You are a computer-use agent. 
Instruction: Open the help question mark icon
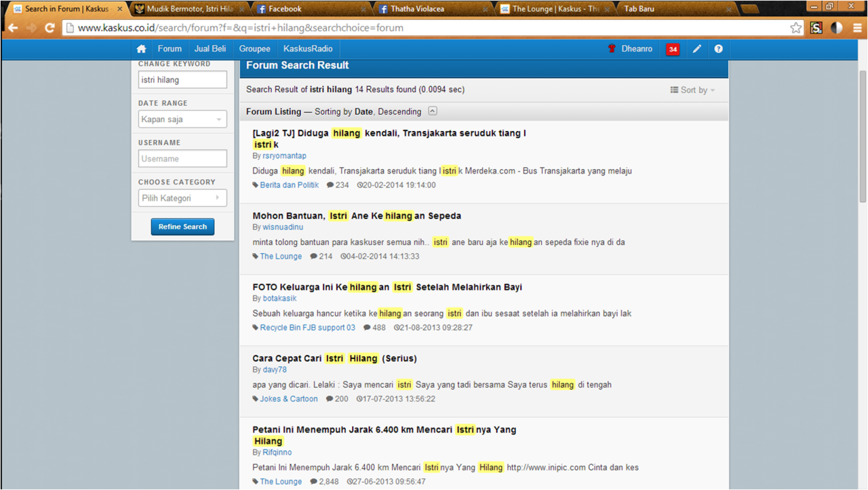pos(718,49)
